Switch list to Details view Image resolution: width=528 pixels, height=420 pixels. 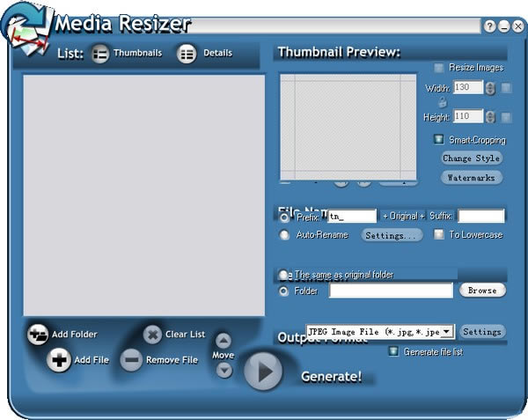[x=187, y=54]
